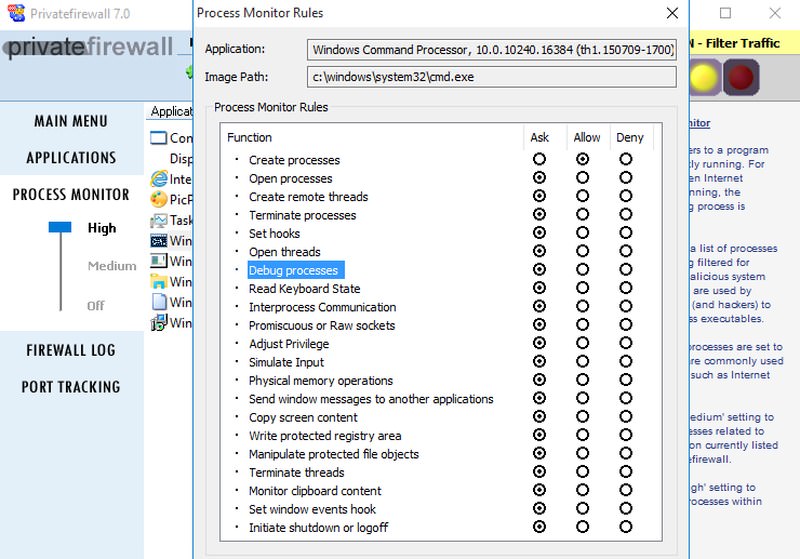Set Write protected registry area to Deny

[626, 435]
